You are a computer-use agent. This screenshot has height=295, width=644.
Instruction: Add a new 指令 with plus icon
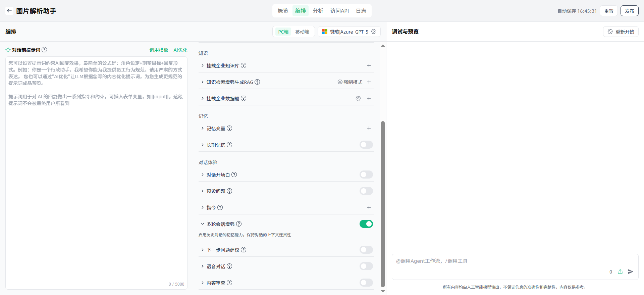pyautogui.click(x=369, y=207)
